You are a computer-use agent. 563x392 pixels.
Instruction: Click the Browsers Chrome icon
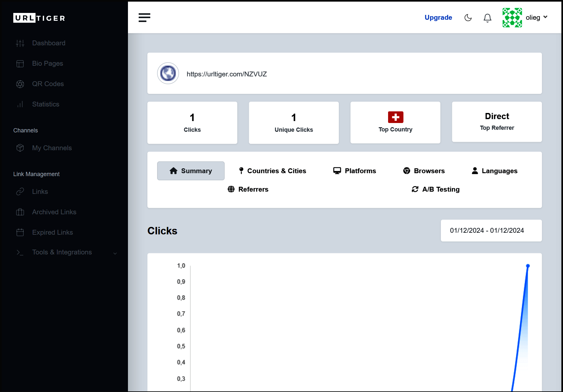pyautogui.click(x=407, y=171)
